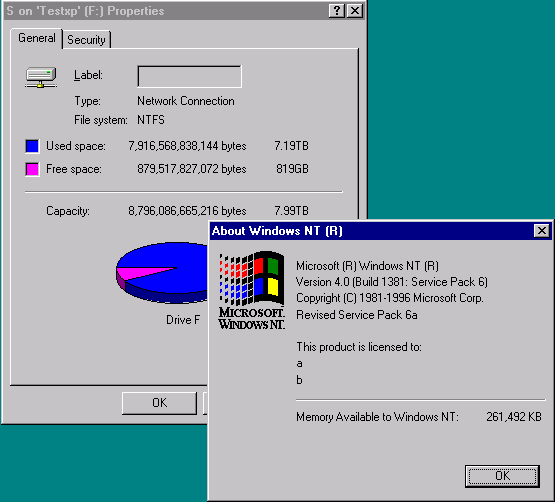Click the drive usage pie chart
This screenshot has width=555, height=502.
[163, 273]
